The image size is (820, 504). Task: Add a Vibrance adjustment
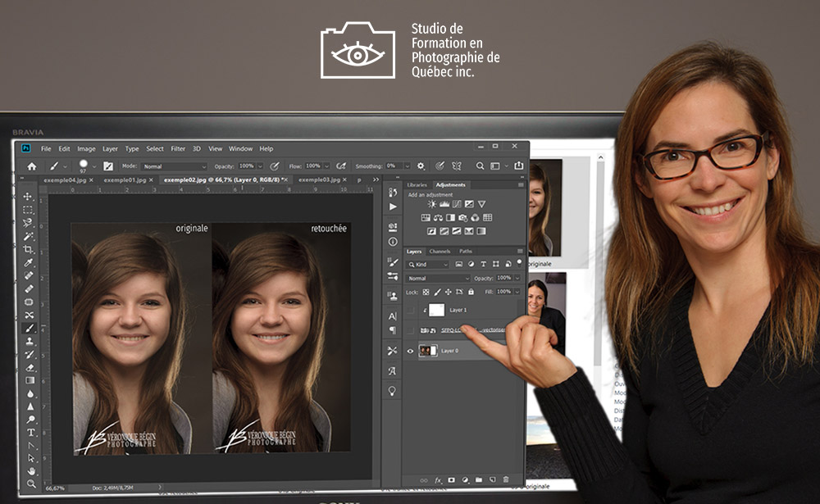tap(481, 204)
